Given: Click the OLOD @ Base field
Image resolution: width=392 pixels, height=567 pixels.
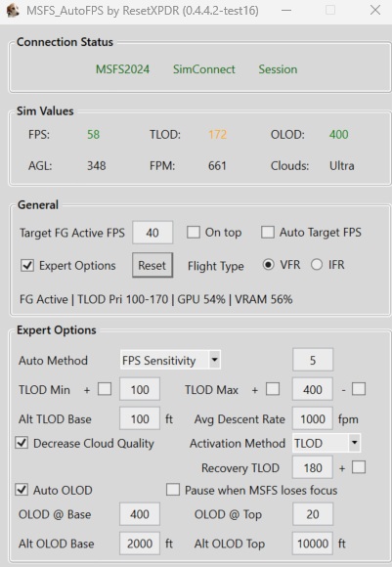Looking at the screenshot, I should [140, 514].
